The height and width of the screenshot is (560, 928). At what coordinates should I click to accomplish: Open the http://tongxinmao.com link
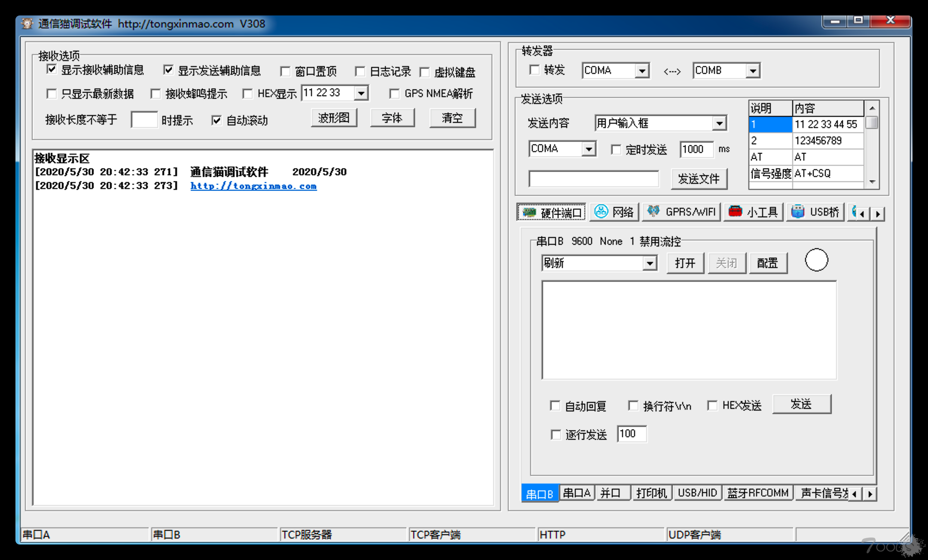click(x=253, y=186)
